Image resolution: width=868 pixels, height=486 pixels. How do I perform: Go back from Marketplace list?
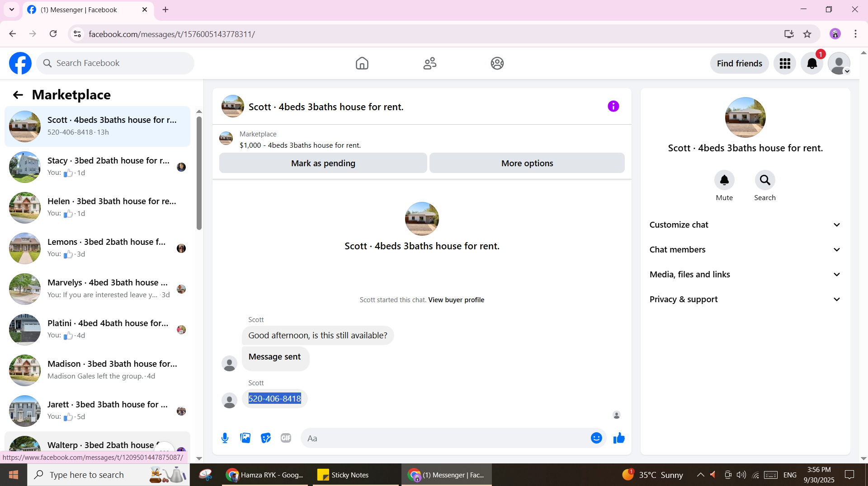(18, 95)
